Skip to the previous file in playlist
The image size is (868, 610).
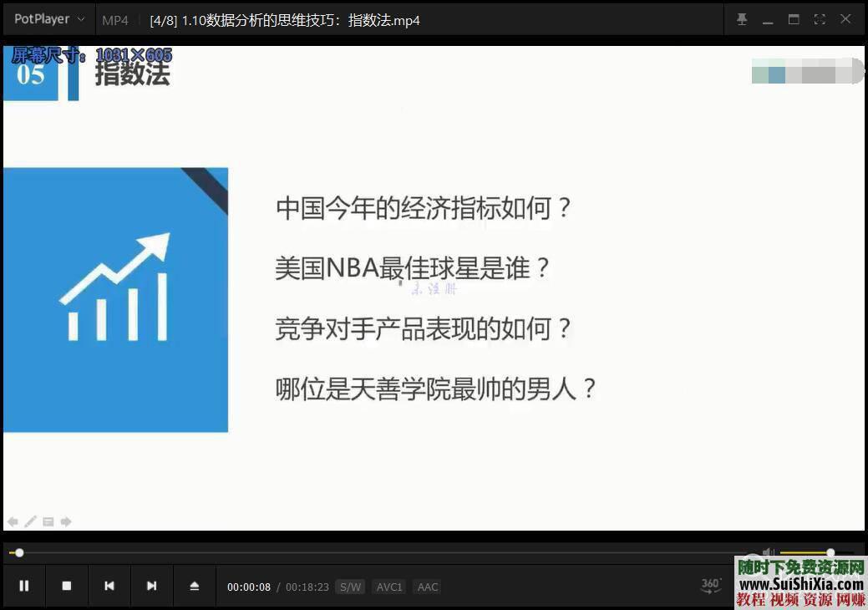click(109, 586)
